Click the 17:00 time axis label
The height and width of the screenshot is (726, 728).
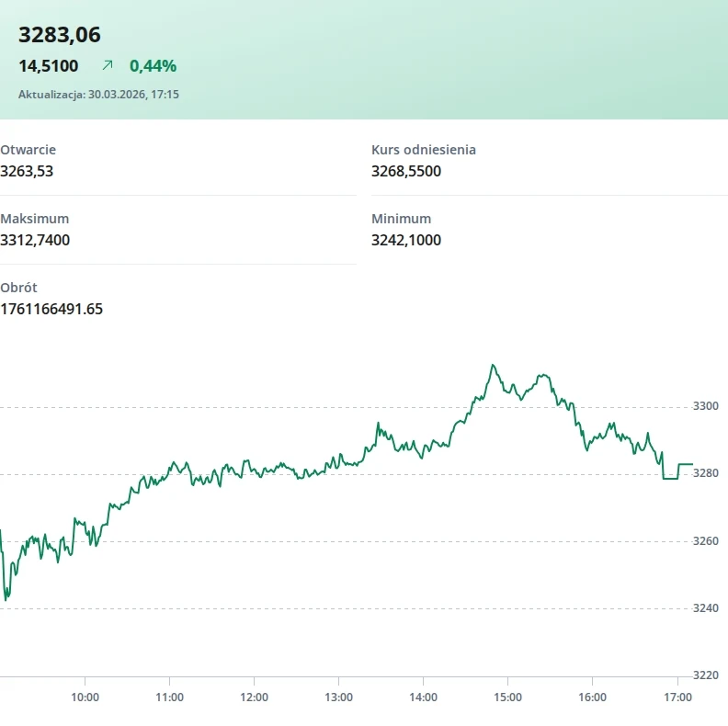[677, 697]
